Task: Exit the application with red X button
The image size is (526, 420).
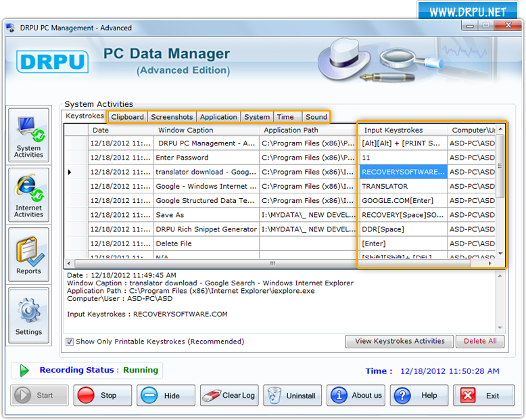Action: (483, 395)
